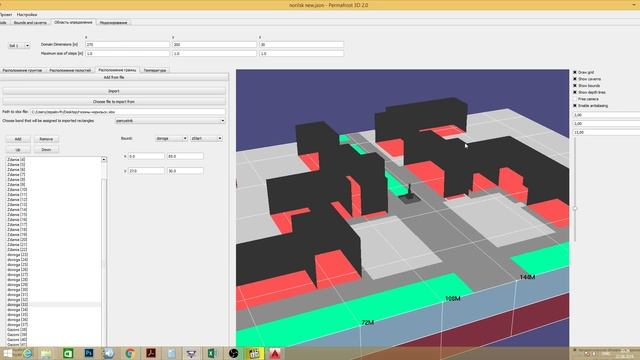This screenshot has height=360, width=640.
Task: Open Google Chrome from the taskbar
Action: coord(130,353)
